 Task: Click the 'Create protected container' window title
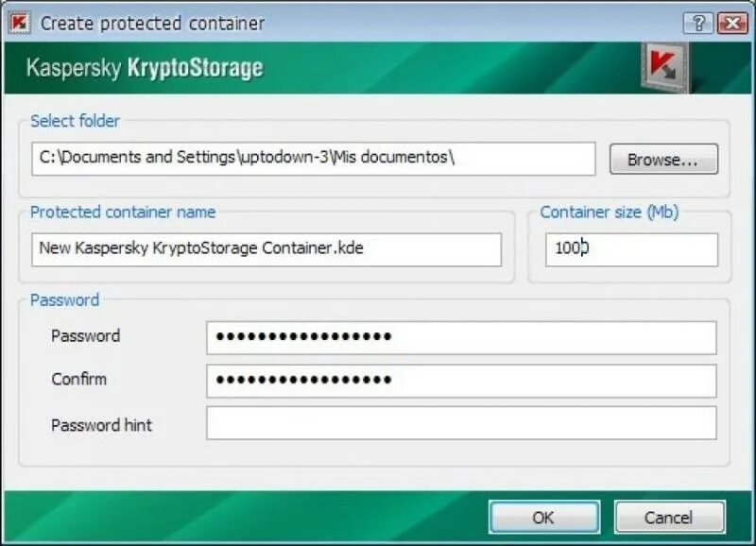152,23
